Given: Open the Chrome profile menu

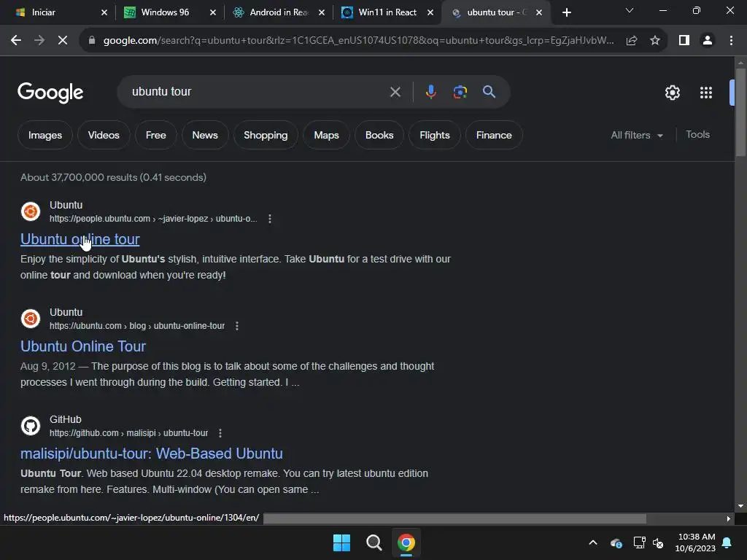Looking at the screenshot, I should (708, 41).
